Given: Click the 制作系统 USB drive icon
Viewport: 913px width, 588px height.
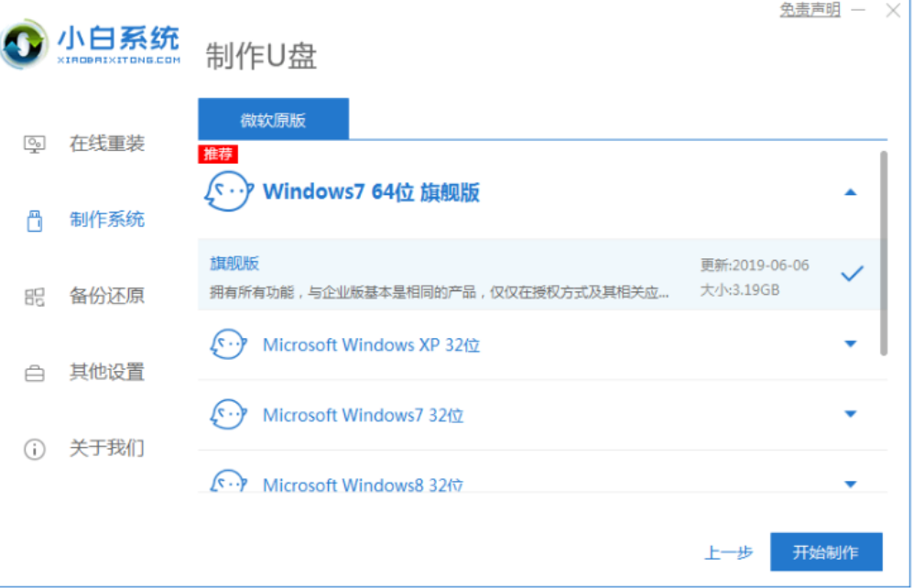Looking at the screenshot, I should [x=35, y=221].
